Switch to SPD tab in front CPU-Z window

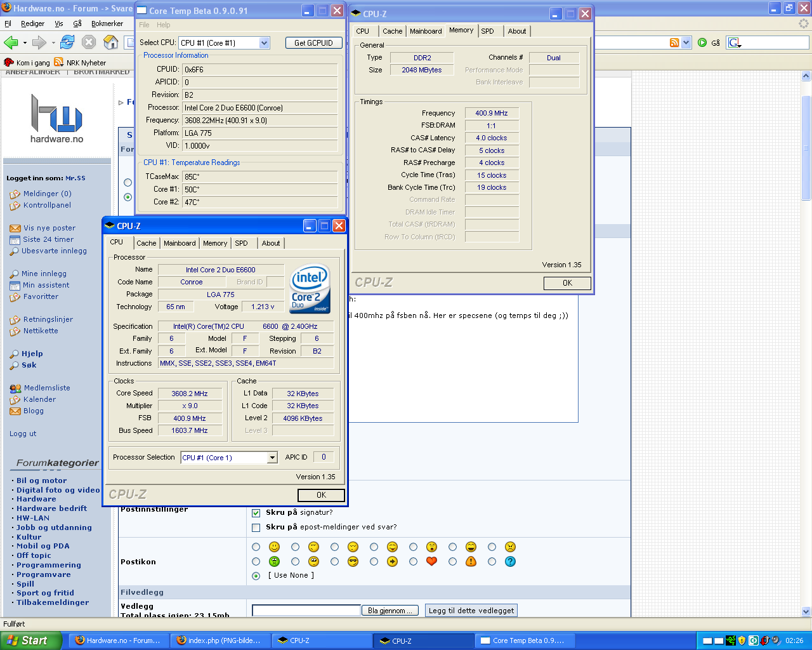242,243
